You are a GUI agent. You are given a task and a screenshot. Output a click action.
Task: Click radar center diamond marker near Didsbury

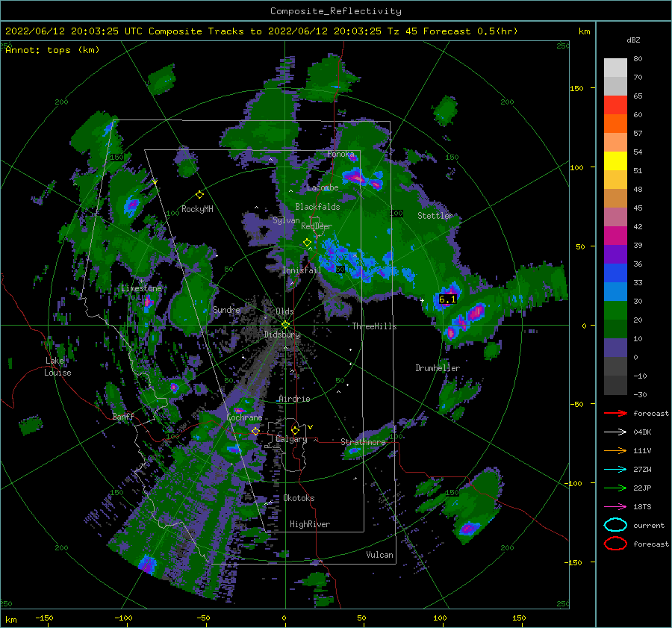[285, 325]
